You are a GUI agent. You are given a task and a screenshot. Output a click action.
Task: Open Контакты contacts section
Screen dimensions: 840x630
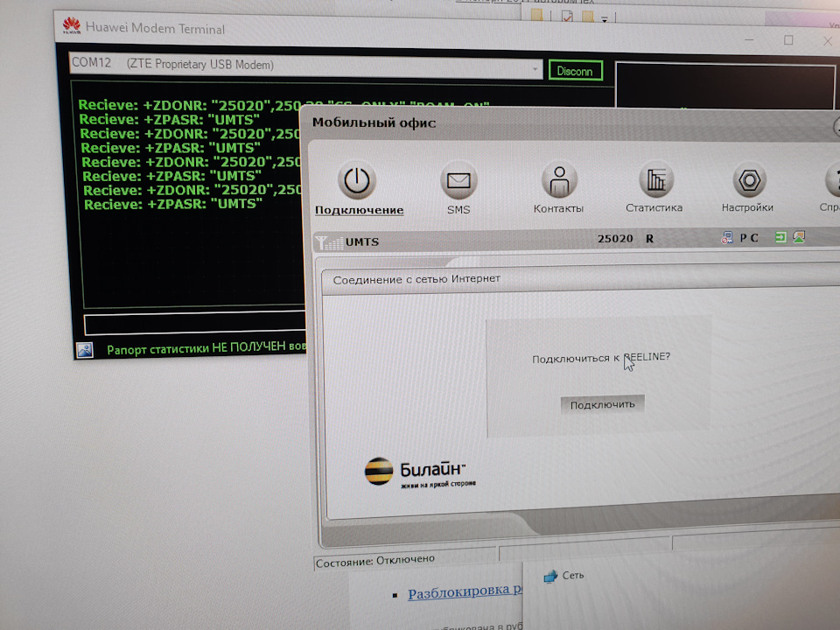tap(559, 187)
